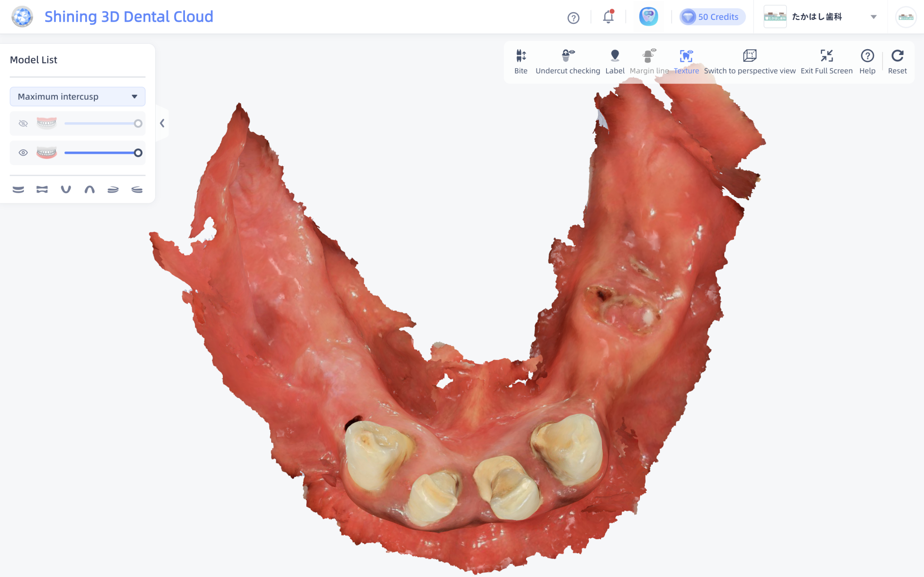Image resolution: width=924 pixels, height=577 pixels.
Task: Click the last side view icon
Action: tap(137, 189)
